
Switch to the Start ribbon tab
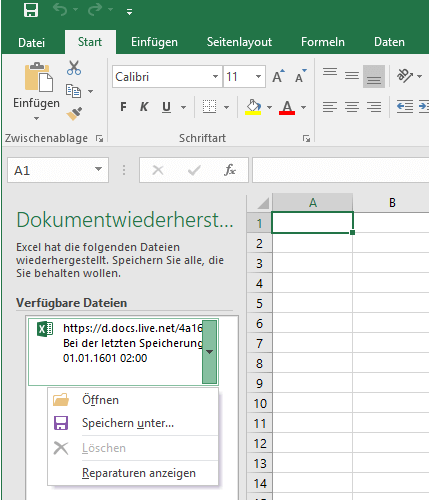click(x=90, y=42)
